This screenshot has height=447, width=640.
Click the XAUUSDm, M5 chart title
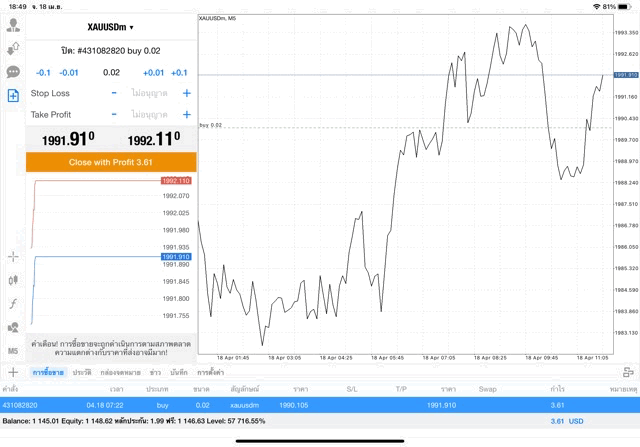[x=217, y=18]
